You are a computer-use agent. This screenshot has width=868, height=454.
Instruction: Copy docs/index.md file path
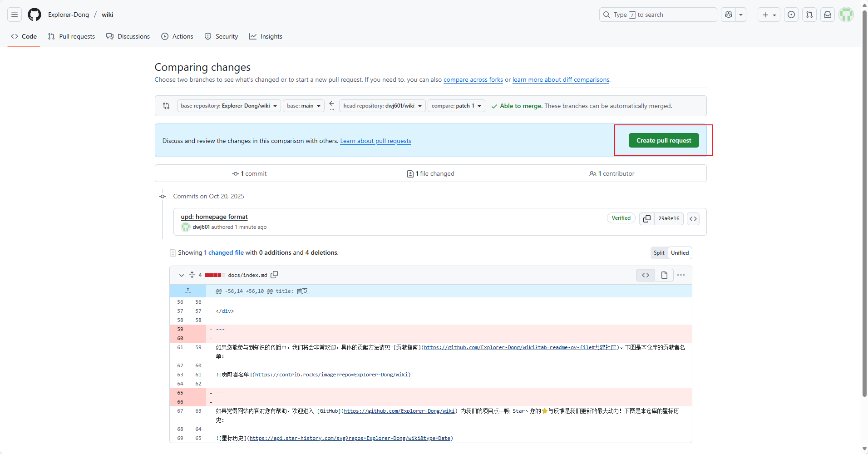coord(274,275)
